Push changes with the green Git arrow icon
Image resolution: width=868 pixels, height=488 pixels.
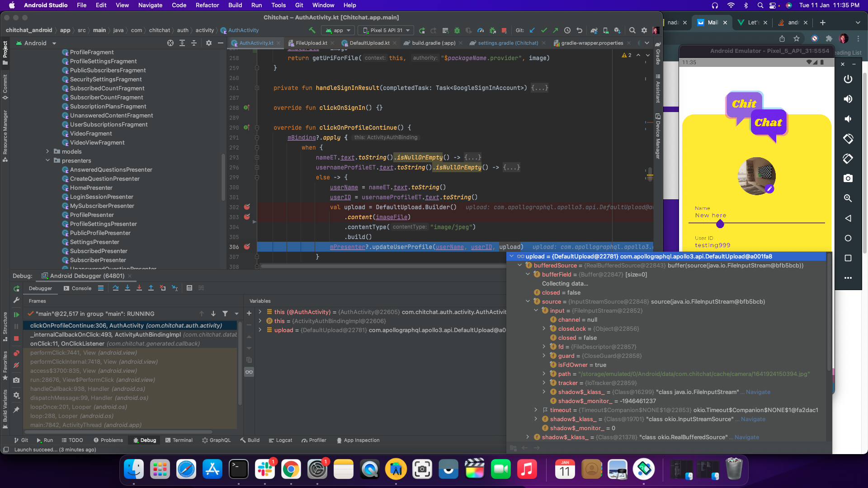point(555,30)
